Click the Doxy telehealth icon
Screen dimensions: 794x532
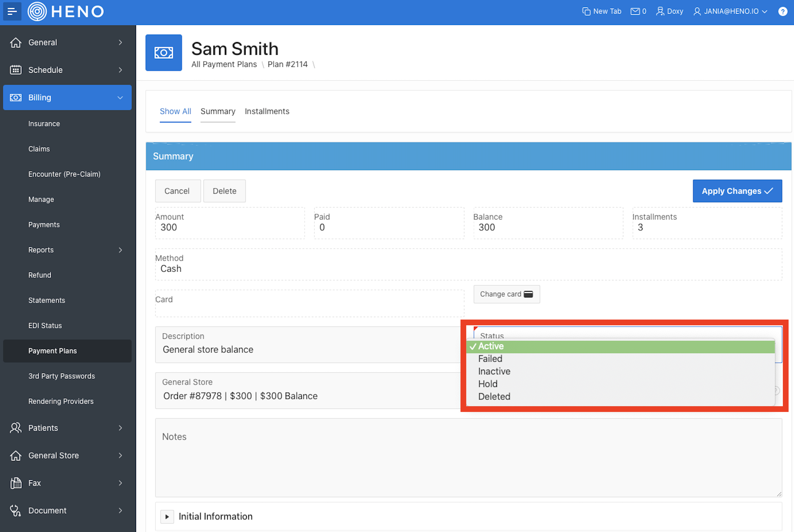click(660, 11)
